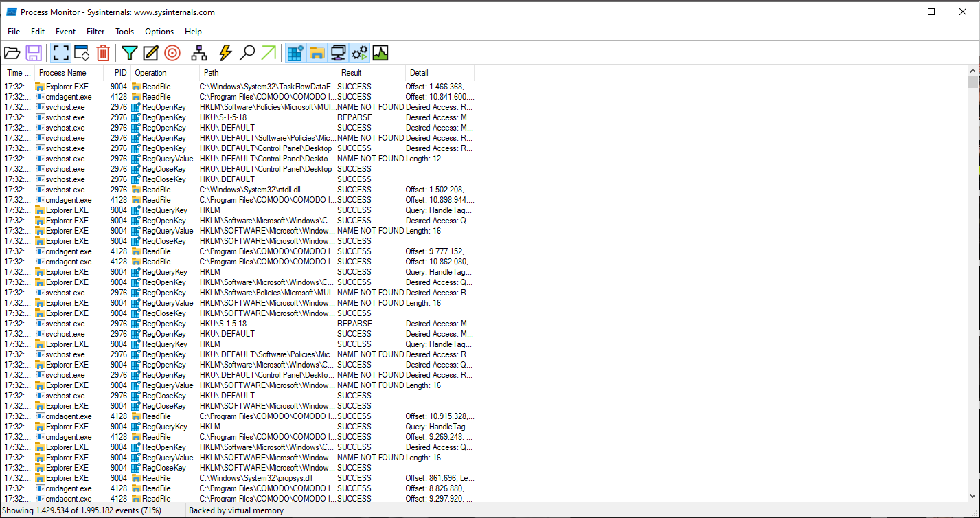Click the Path column header

pyautogui.click(x=268, y=73)
